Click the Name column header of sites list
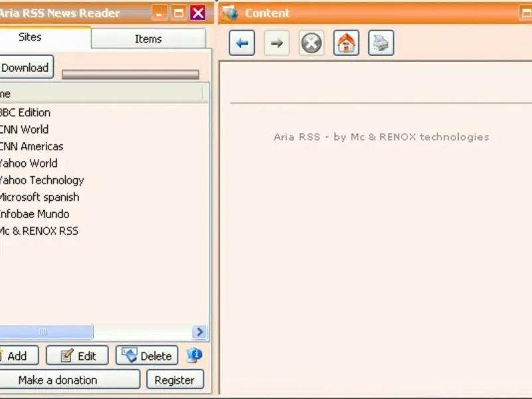This screenshot has height=399, width=532. [x=101, y=93]
